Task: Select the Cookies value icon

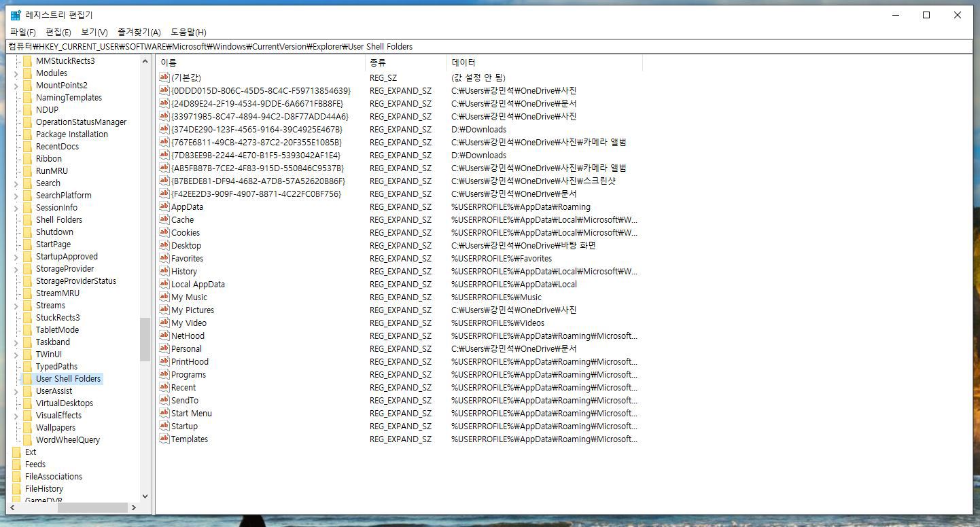Action: point(164,232)
